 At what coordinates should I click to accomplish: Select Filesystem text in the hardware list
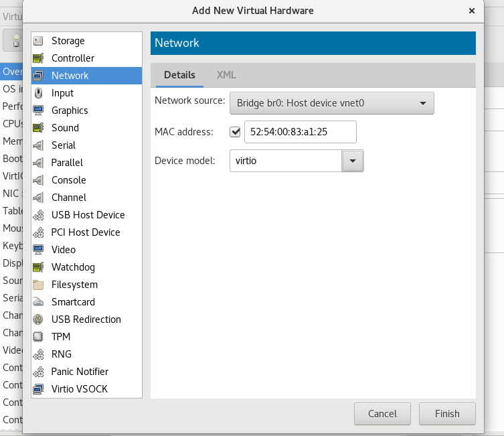coord(74,285)
